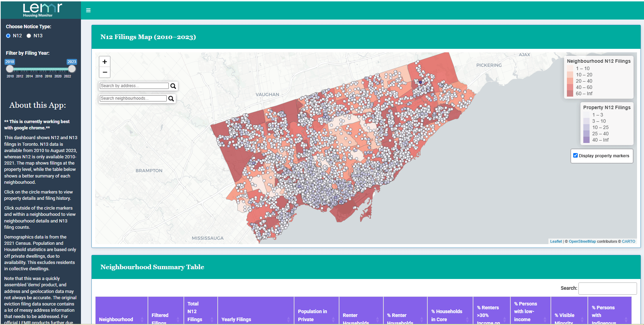The image size is (644, 325).
Task: Select the N12 notice type radio
Action: tap(8, 36)
